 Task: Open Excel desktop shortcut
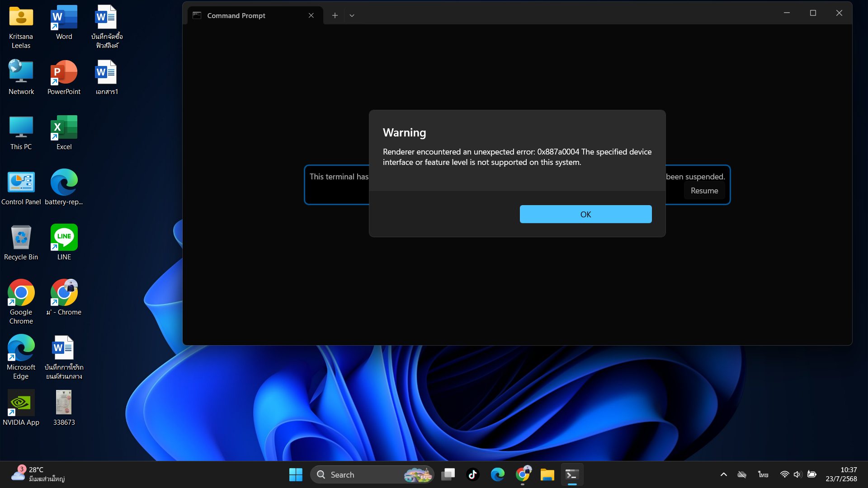tap(64, 133)
